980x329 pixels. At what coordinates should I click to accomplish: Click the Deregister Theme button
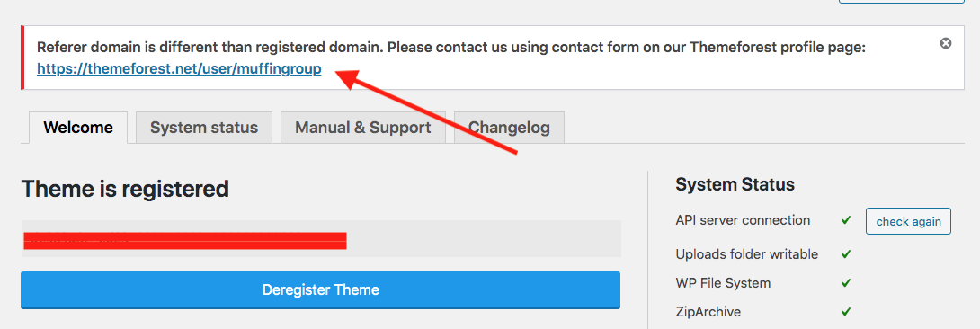pyautogui.click(x=320, y=289)
